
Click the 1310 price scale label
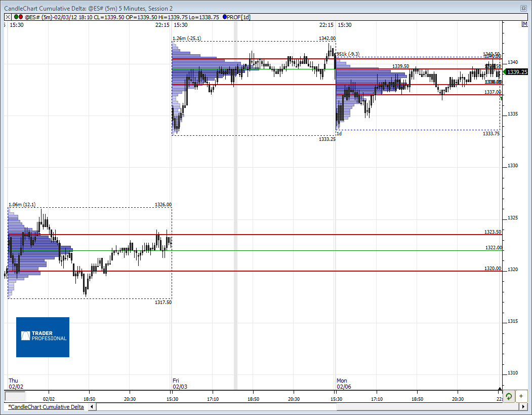tap(513, 372)
